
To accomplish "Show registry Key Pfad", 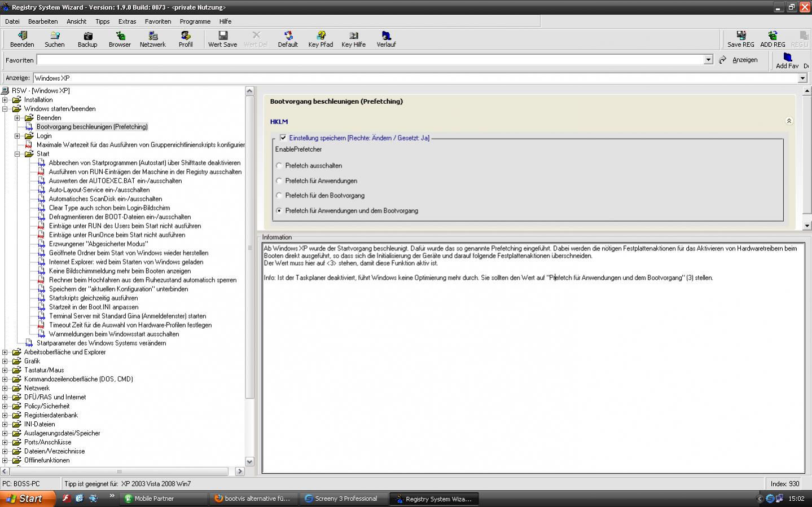I will tap(321, 39).
